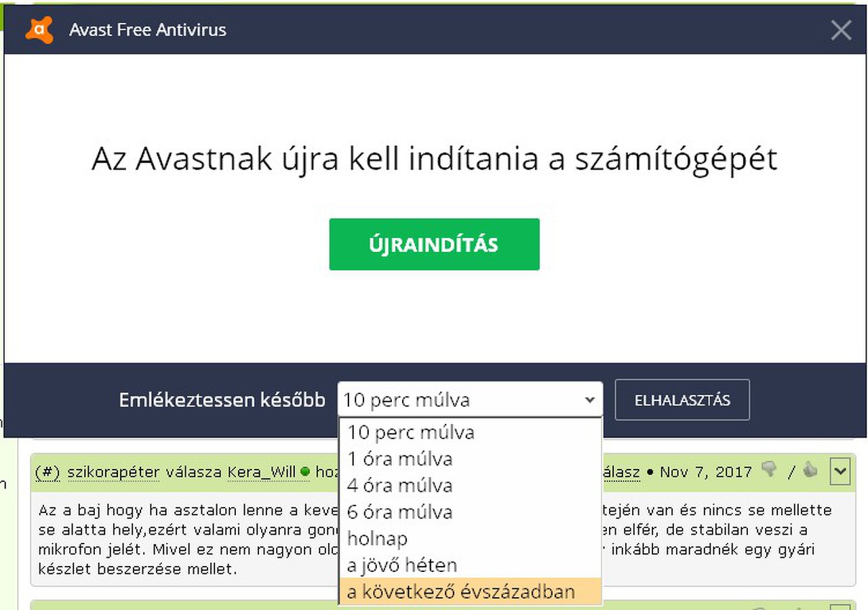Click the "Emlékeztessen később" label
This screenshot has height=610, width=868.
coord(222,400)
